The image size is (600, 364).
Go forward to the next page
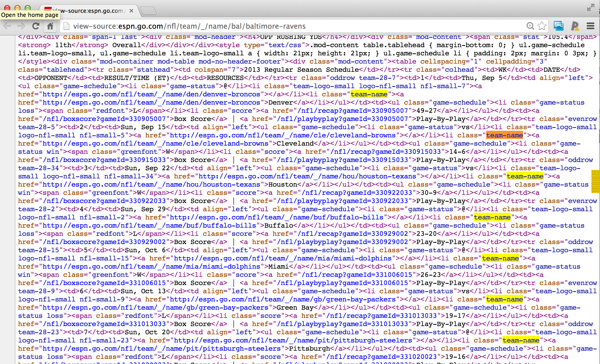click(x=21, y=26)
